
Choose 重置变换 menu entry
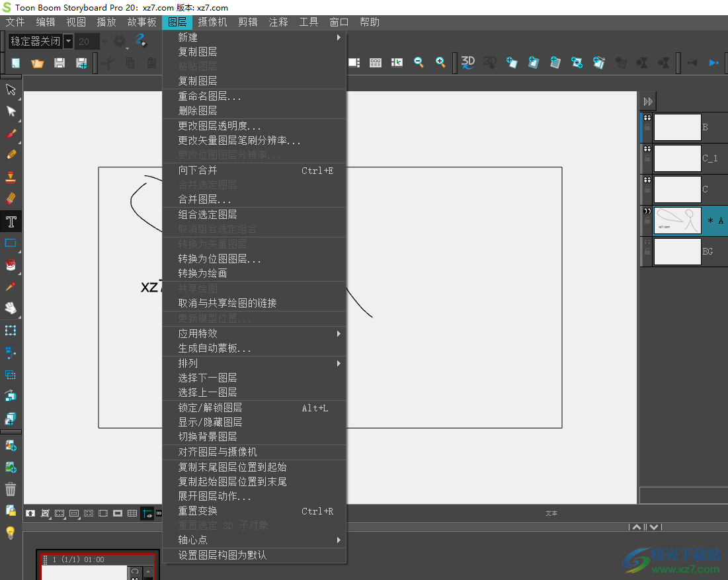click(255, 511)
